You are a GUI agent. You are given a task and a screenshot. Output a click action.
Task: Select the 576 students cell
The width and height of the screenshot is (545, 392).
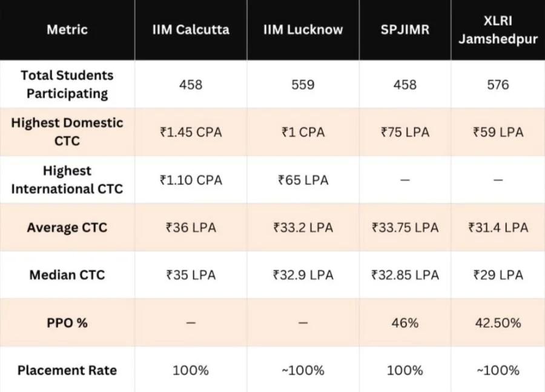(498, 84)
